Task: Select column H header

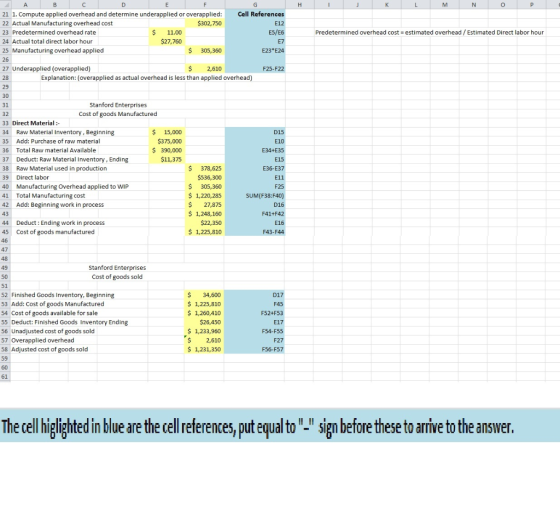Action: pyautogui.click(x=300, y=5)
